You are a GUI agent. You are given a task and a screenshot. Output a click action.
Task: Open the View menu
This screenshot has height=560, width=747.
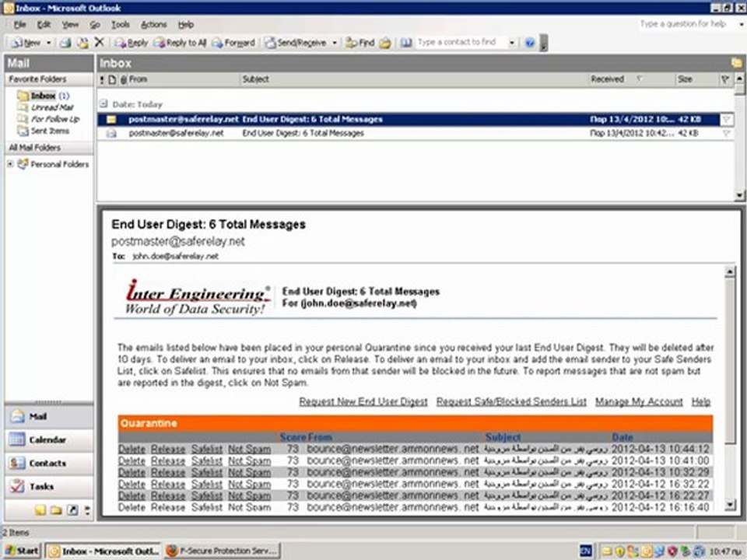coord(70,25)
